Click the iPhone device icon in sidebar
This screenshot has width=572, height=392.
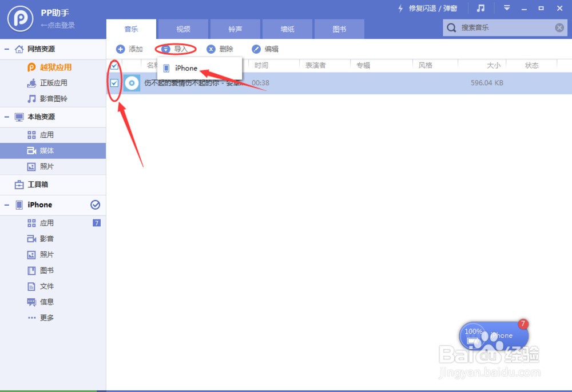click(x=19, y=205)
